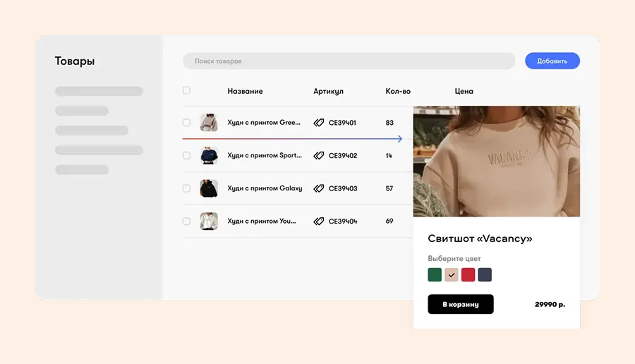Open the fourth hoodie product thumbnail
635x364 pixels.
(208, 222)
